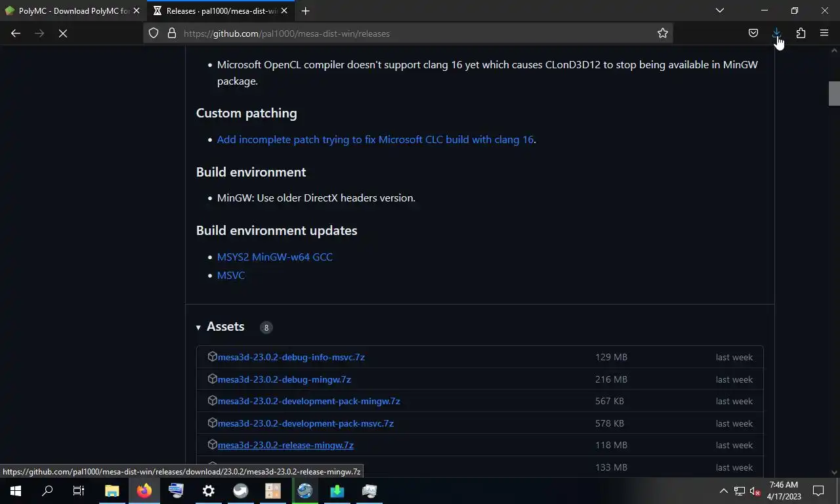Click package icon beside development-pack-mingw.7z
The image size is (840, 504).
coord(212,400)
